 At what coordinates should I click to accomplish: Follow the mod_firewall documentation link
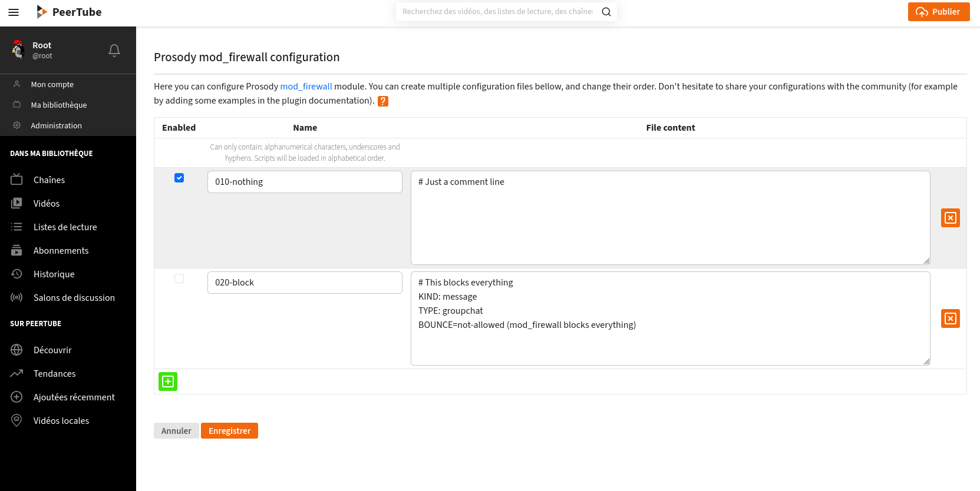(x=306, y=87)
